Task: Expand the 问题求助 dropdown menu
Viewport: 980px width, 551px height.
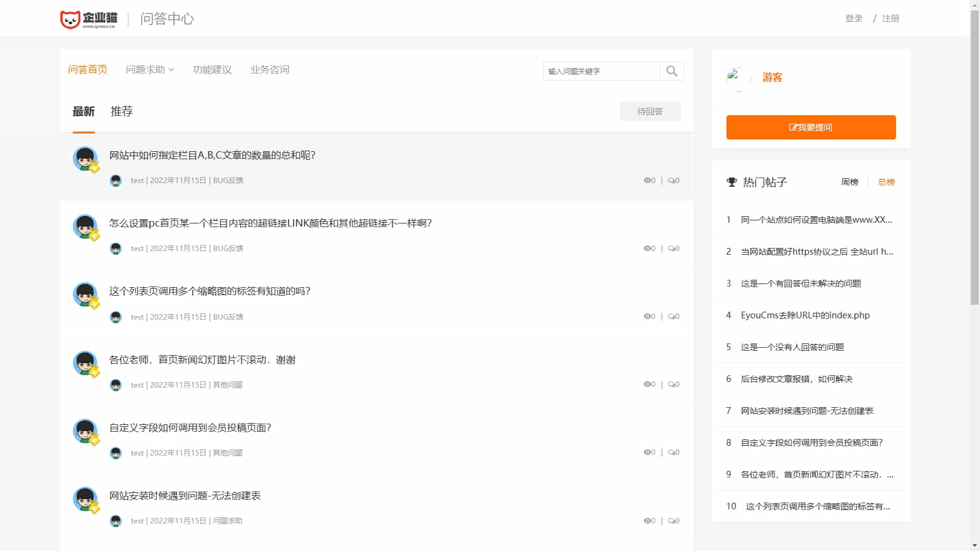Action: (149, 70)
